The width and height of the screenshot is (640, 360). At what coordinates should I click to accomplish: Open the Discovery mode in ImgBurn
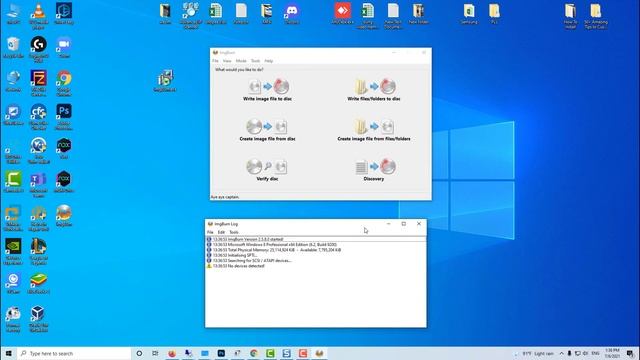point(374,170)
